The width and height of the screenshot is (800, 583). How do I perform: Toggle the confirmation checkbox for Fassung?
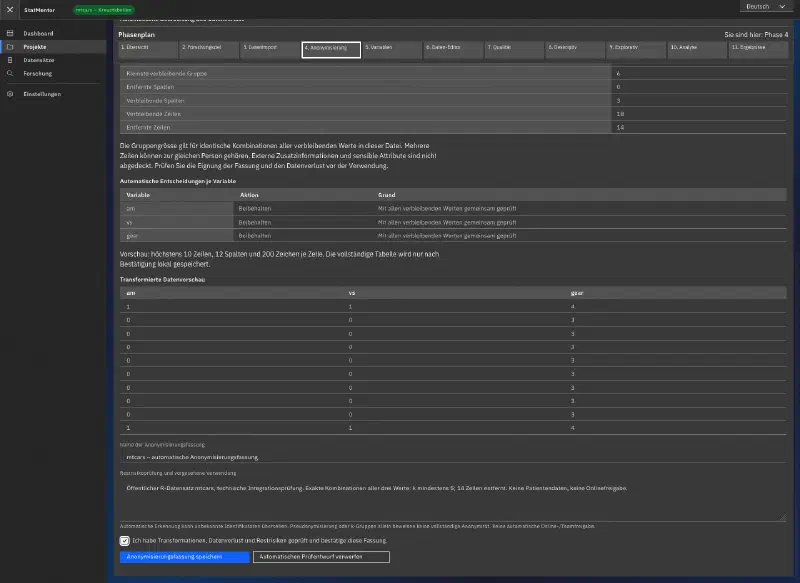coord(124,541)
